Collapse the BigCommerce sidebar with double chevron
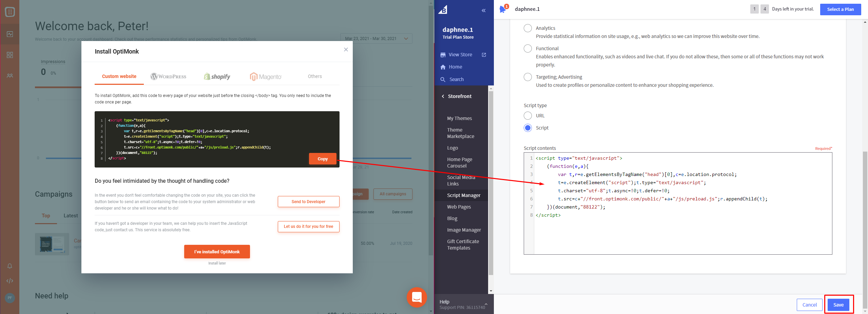This screenshot has height=314, width=868. [x=484, y=11]
